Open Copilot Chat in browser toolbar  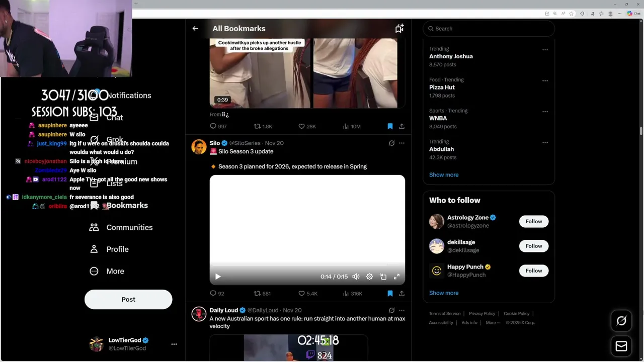(634, 14)
